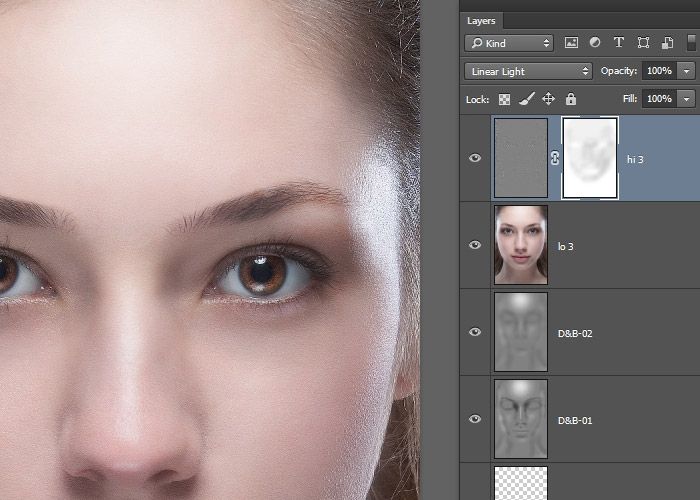Select the D&B-01 layer thumbnail
Screen dimensions: 700x500
(521, 419)
